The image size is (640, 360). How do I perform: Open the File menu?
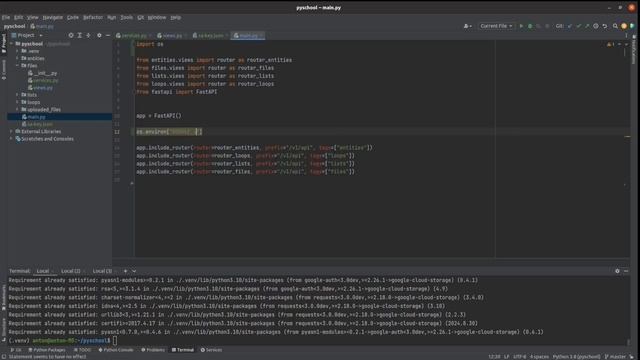pos(6,18)
